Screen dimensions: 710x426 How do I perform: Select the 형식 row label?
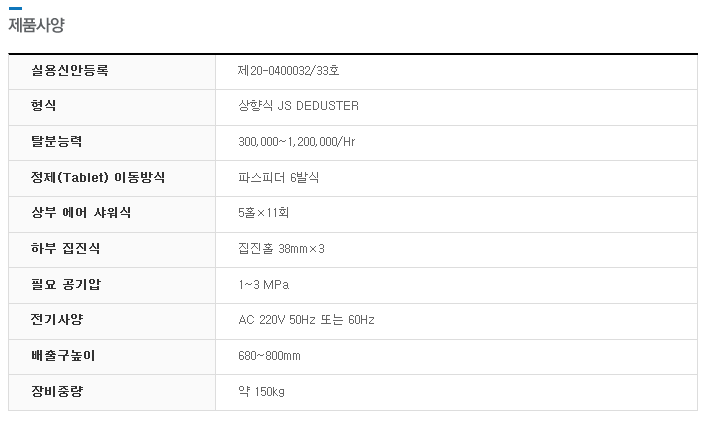pyautogui.click(x=43, y=105)
